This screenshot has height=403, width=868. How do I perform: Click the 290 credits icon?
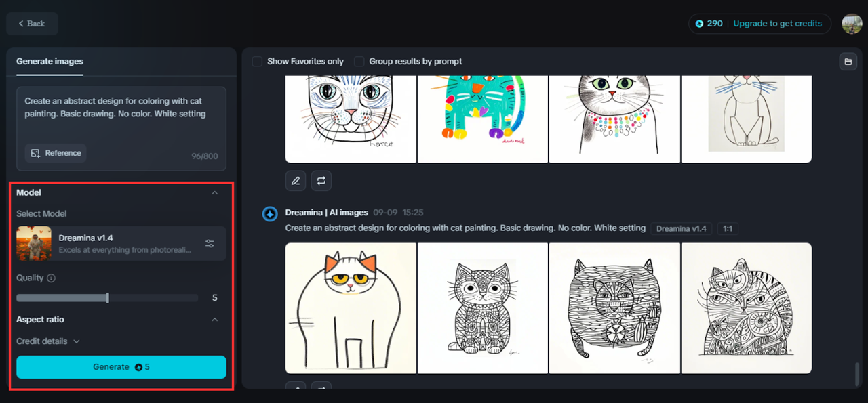(x=699, y=24)
